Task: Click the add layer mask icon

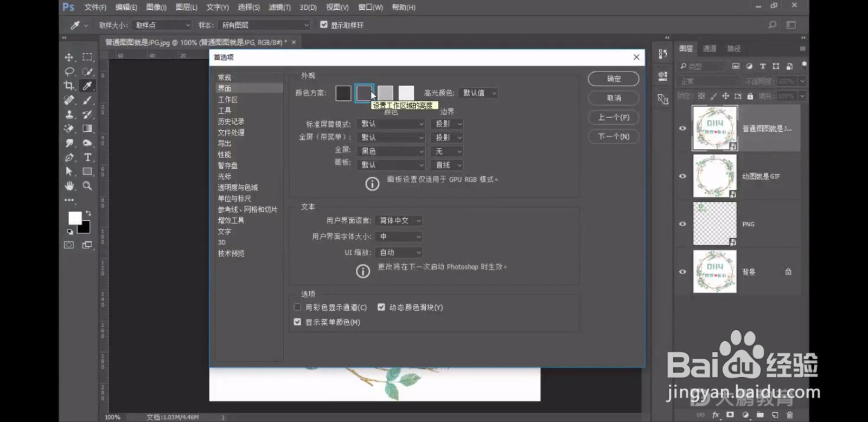Action: 730,415
